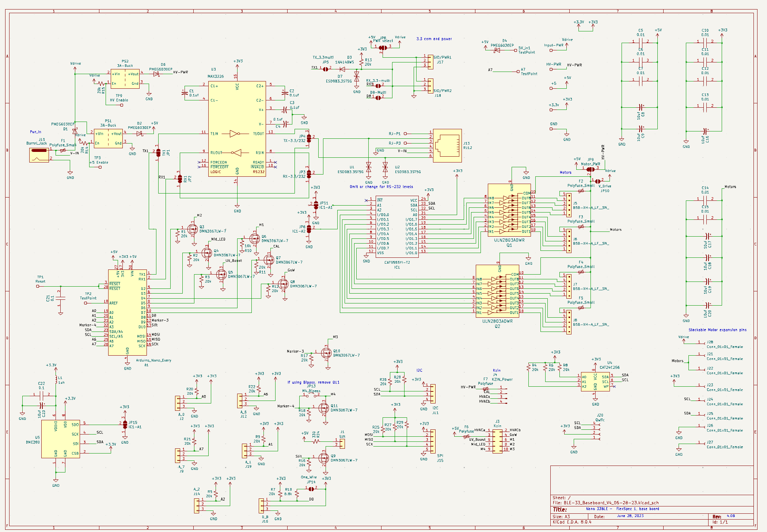
Task: Click the Q3 DMN3067LW-7 MOSFET symbol
Action: pos(193,229)
